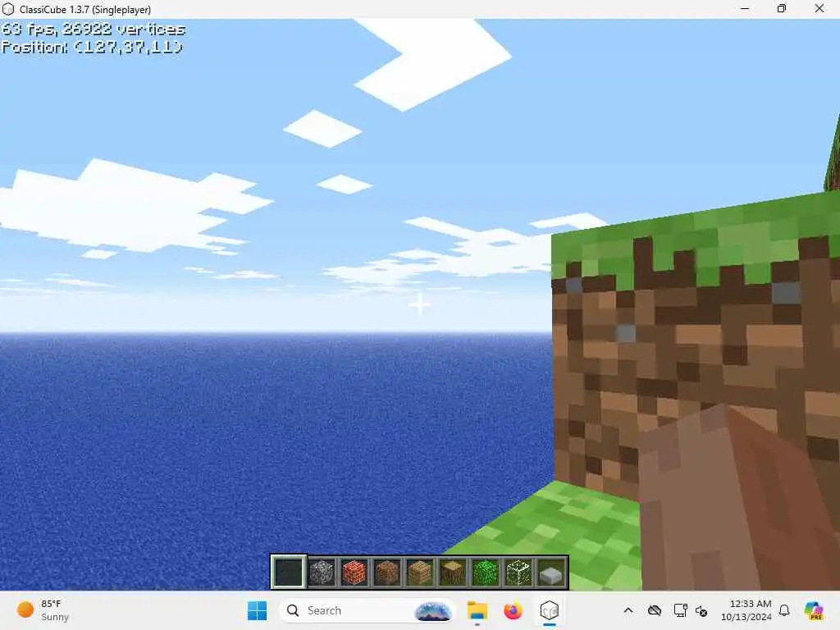Viewport: 840px width, 630px height.
Task: Open network settings from tray icon
Action: click(680, 610)
